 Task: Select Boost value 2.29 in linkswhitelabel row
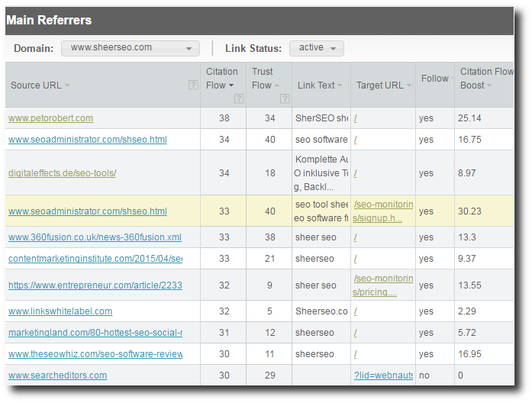[x=467, y=311]
